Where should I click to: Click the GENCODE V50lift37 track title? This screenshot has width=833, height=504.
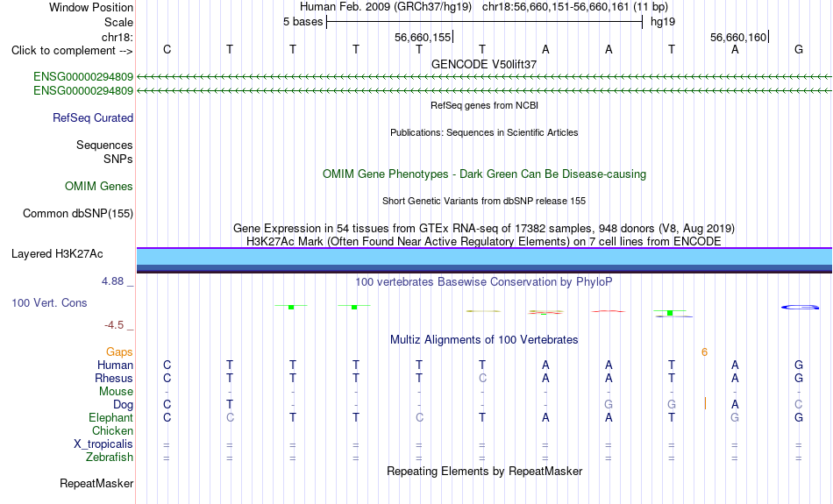[484, 64]
